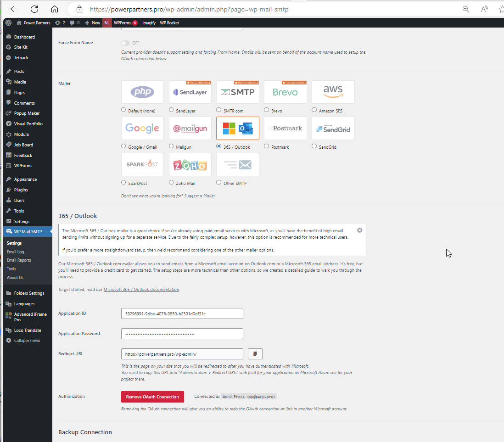
Task: Open Email Log submenu item
Action: coord(16,252)
